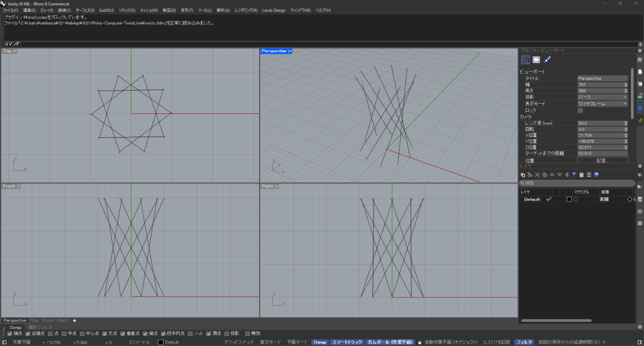Click the black Default layer color swatch
The image size is (644, 346).
point(569,199)
